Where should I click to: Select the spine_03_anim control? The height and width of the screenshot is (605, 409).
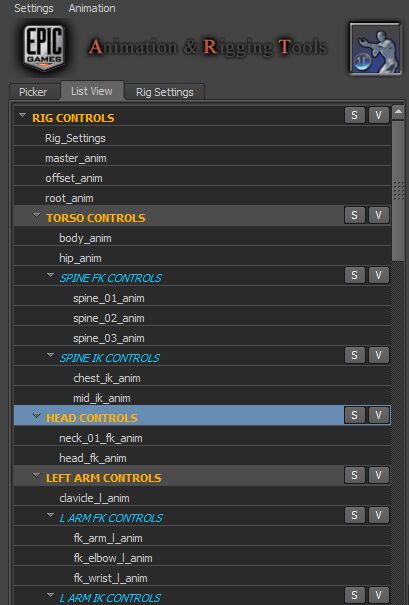click(202, 338)
